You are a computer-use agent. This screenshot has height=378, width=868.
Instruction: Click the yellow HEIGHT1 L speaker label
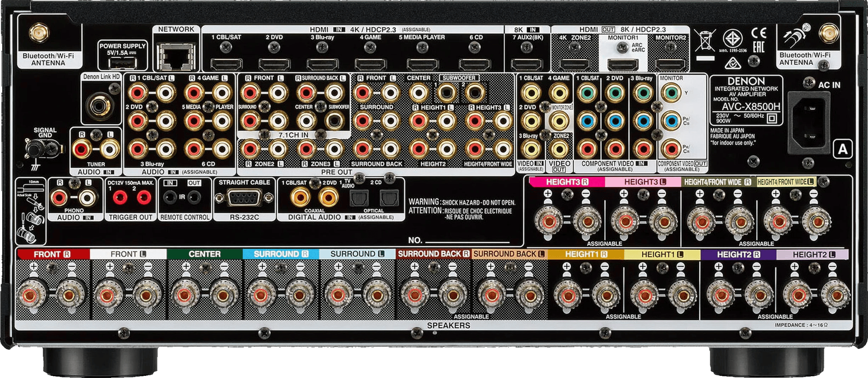coord(662,255)
